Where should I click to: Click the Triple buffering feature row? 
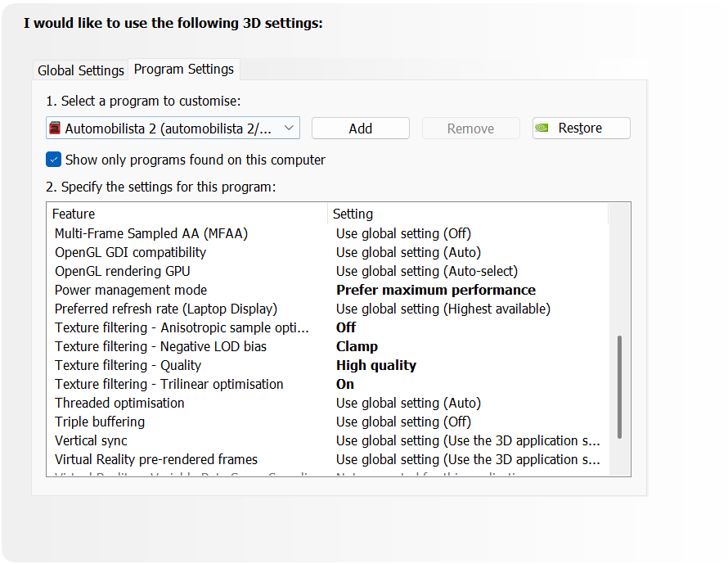(100, 422)
